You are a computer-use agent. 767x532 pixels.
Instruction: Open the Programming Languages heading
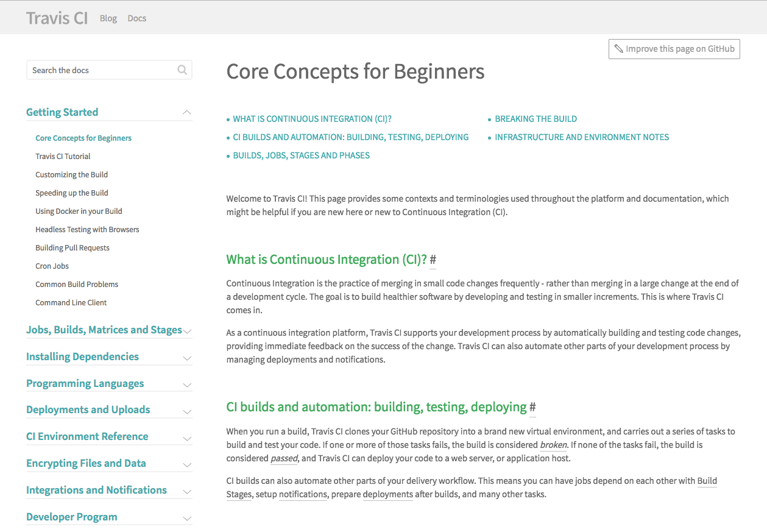85,383
